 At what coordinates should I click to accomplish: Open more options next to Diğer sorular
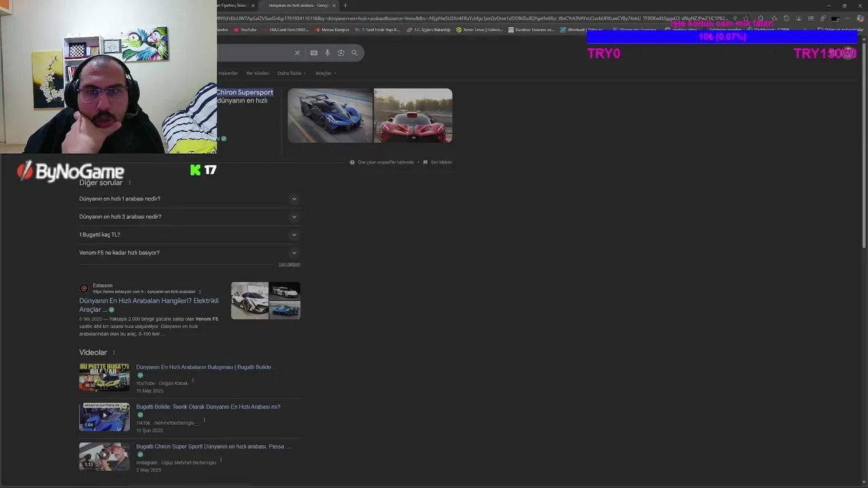point(130,183)
